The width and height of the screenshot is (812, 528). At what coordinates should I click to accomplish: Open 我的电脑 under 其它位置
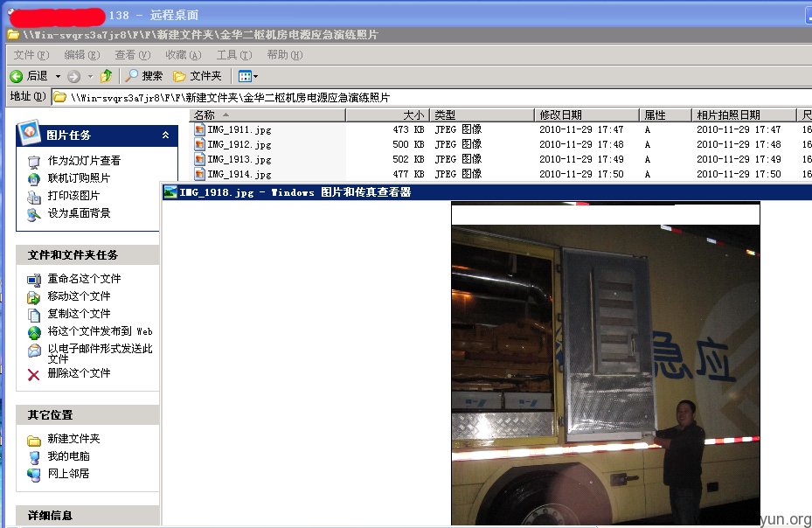pyautogui.click(x=68, y=456)
